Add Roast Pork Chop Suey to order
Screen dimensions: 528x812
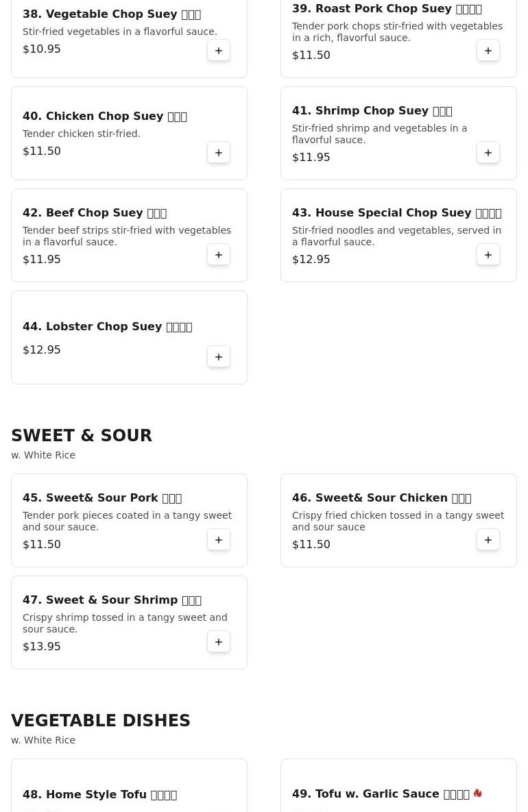tap(488, 51)
